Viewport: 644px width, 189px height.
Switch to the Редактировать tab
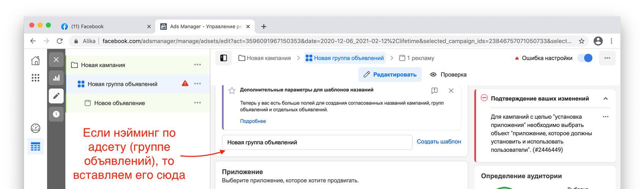(x=390, y=75)
